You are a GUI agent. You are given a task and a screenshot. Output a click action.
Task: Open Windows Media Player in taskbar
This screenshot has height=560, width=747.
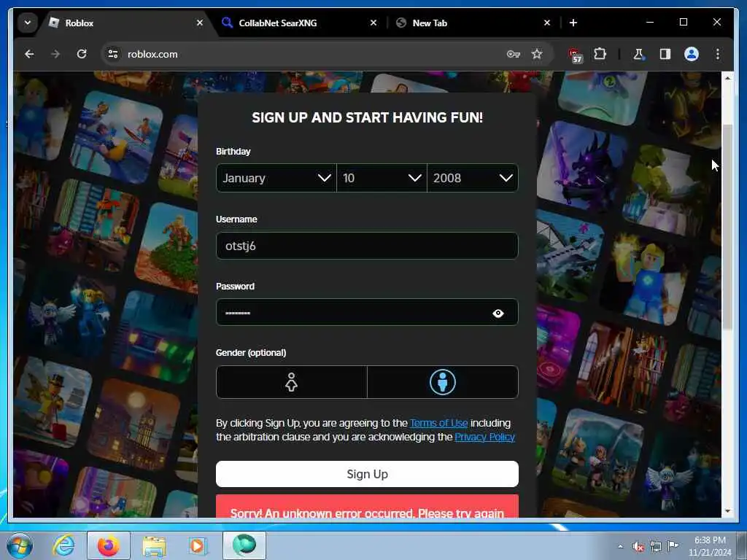tap(197, 545)
